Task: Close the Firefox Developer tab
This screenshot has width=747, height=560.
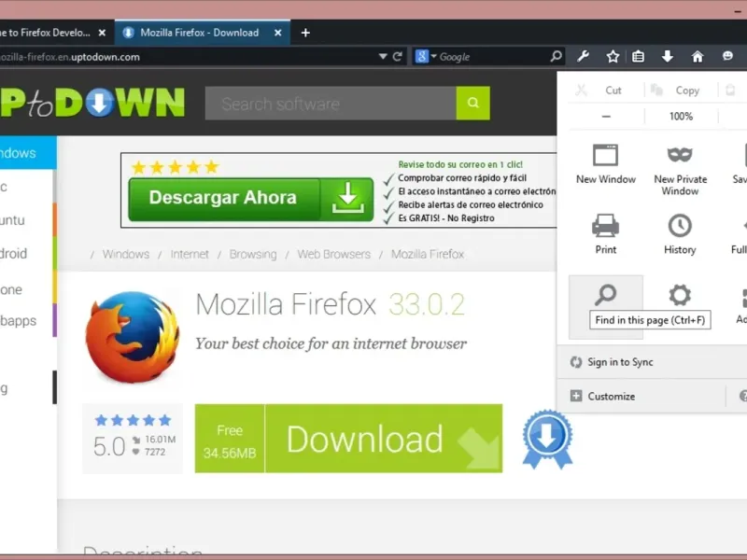Action: click(x=102, y=33)
